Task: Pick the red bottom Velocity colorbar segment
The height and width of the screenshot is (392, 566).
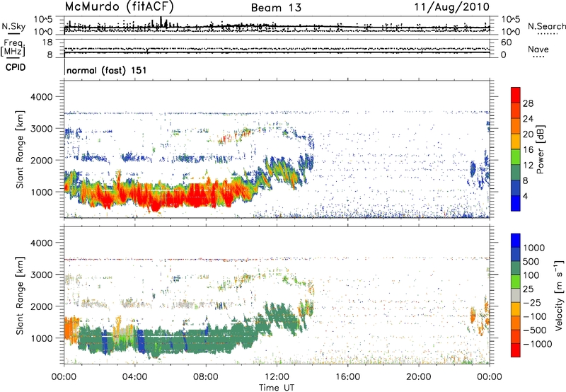Action: (516, 350)
